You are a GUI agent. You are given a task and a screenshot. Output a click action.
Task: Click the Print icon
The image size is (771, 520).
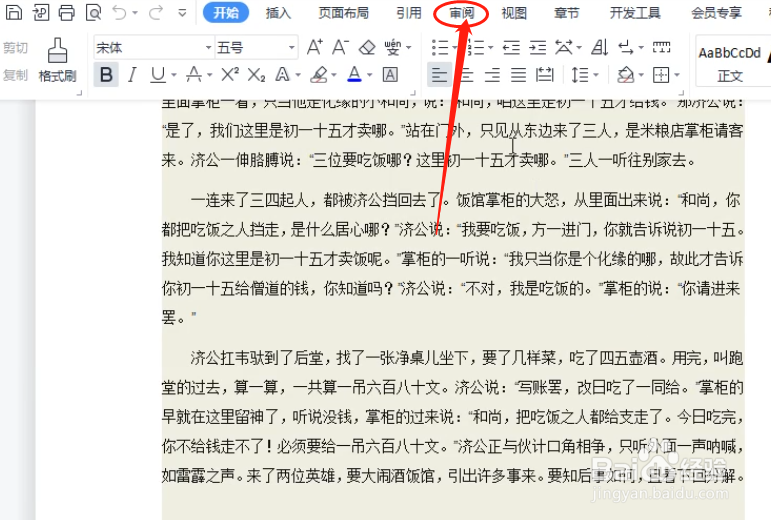point(67,12)
